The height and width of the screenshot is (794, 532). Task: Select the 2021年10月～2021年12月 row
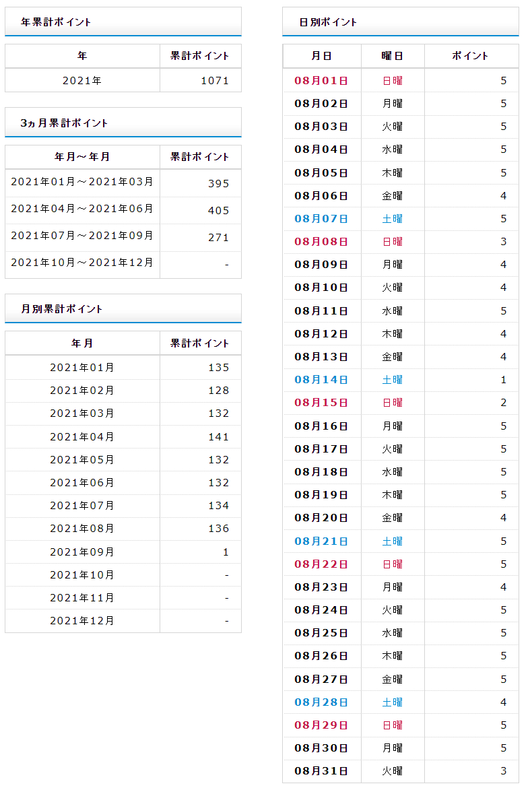pos(123,264)
